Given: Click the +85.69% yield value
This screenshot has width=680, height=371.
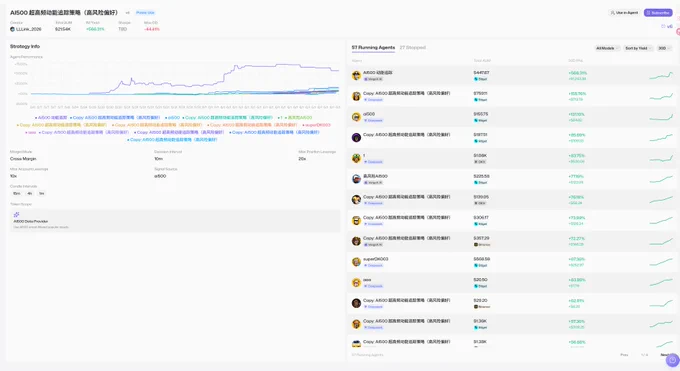Looking at the screenshot, I should [577, 135].
